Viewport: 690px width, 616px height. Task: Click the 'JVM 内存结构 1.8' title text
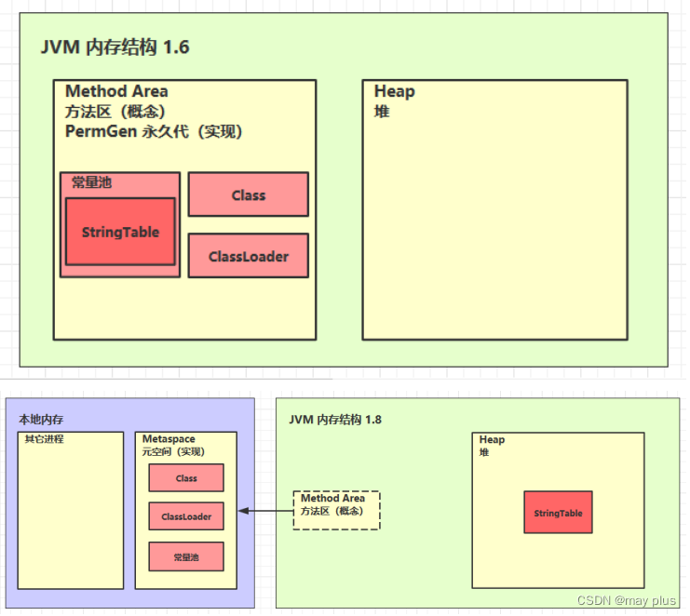point(335,420)
